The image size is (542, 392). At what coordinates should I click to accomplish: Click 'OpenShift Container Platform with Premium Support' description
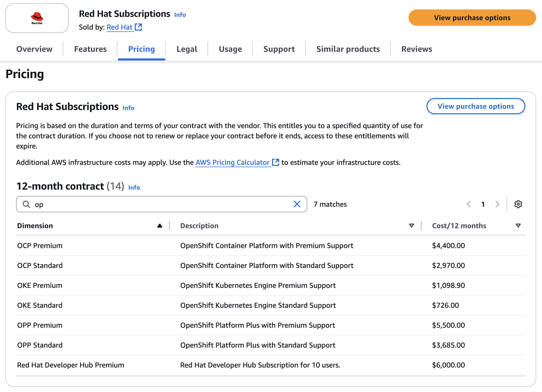pyautogui.click(x=267, y=246)
